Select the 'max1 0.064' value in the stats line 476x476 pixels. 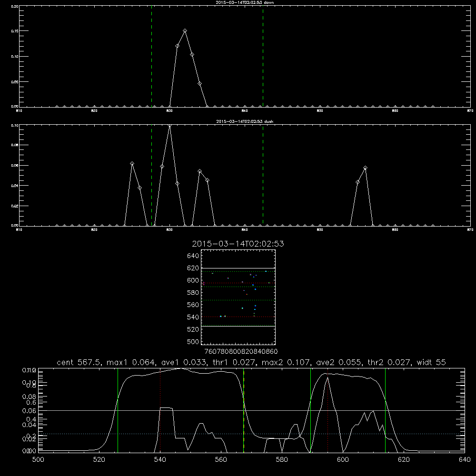[x=131, y=362]
